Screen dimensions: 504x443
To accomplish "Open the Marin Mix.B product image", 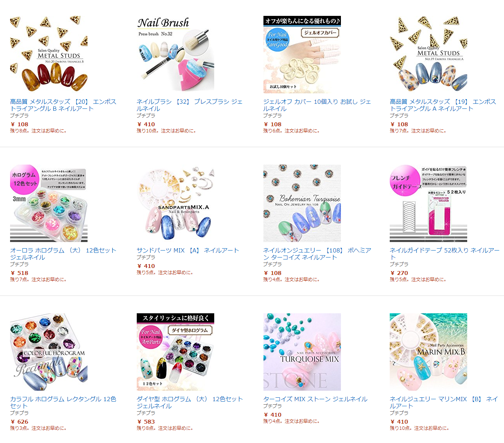I will tap(428, 352).
